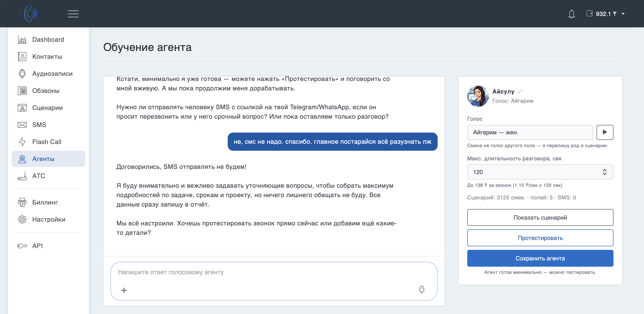The image size is (644, 314).
Task: Open the notifications bell
Action: pyautogui.click(x=571, y=14)
